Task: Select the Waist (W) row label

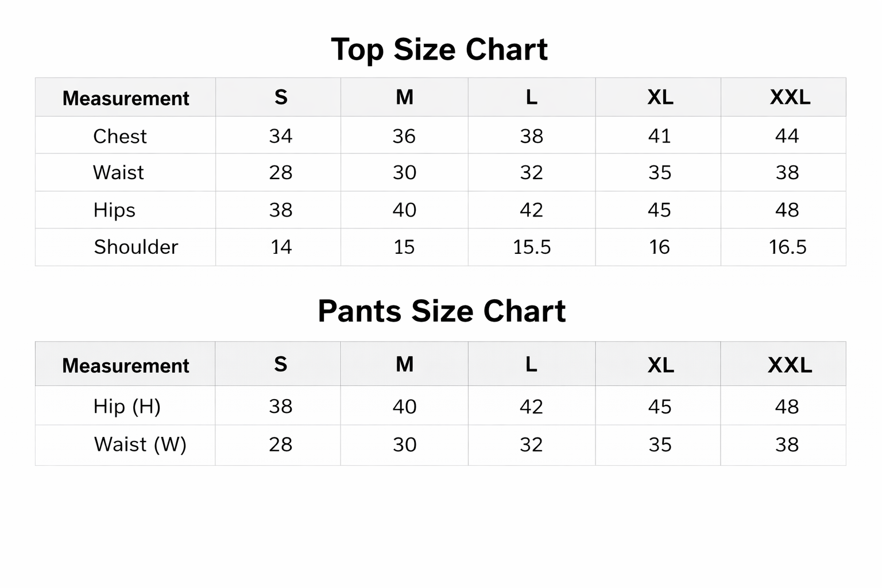Action: (140, 444)
